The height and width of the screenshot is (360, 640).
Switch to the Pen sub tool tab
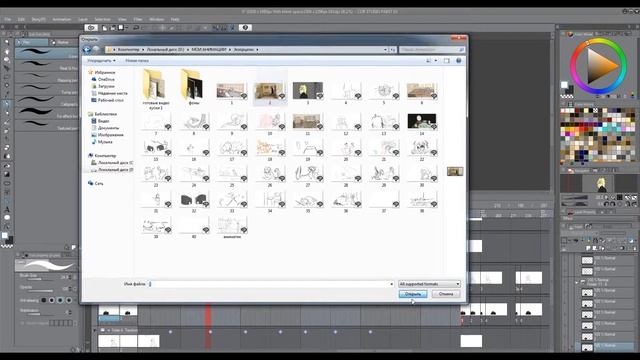click(32, 42)
